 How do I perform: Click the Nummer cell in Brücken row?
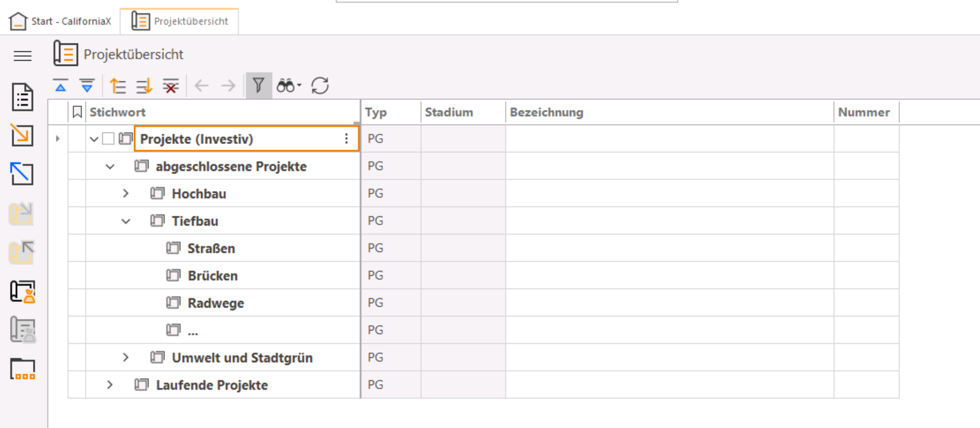pos(866,276)
